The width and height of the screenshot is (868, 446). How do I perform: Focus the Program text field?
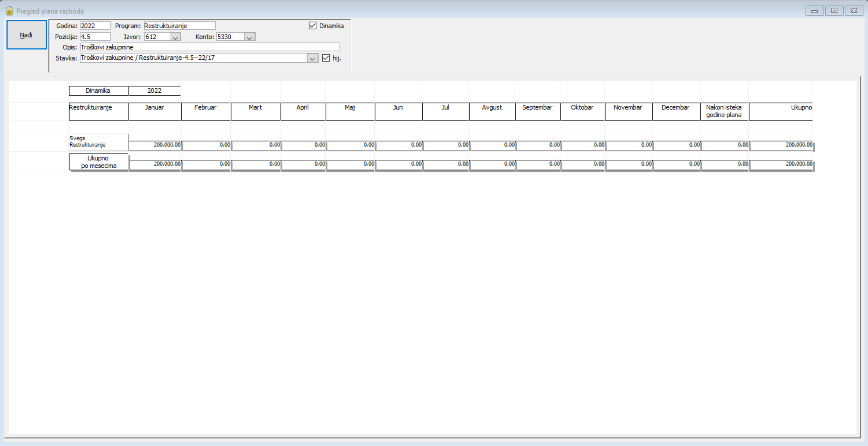point(180,26)
